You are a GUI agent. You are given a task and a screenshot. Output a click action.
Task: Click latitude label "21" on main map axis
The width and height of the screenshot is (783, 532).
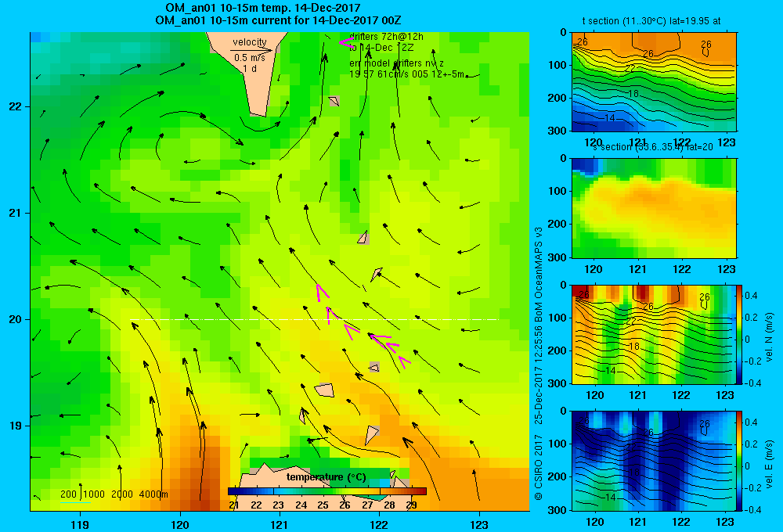[15, 213]
